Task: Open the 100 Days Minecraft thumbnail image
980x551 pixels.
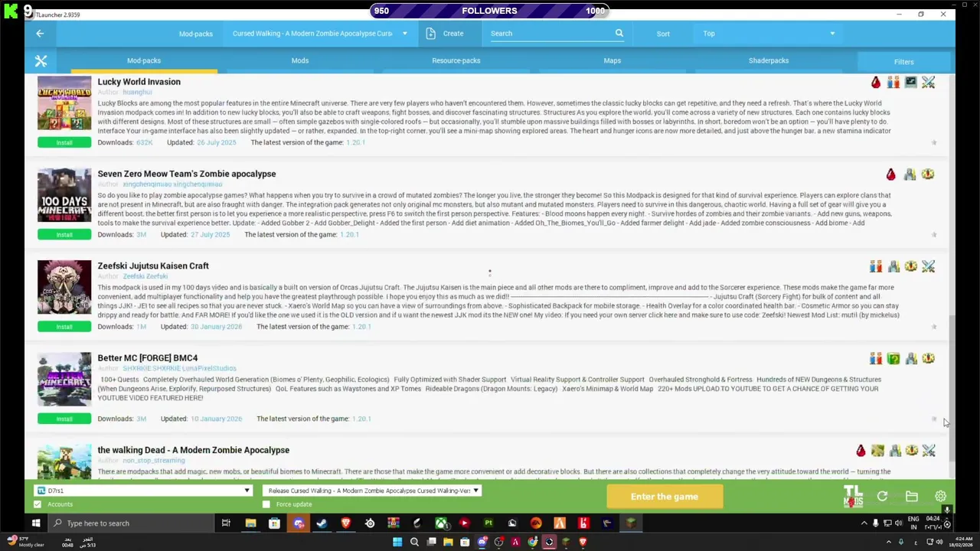Action: pos(64,195)
